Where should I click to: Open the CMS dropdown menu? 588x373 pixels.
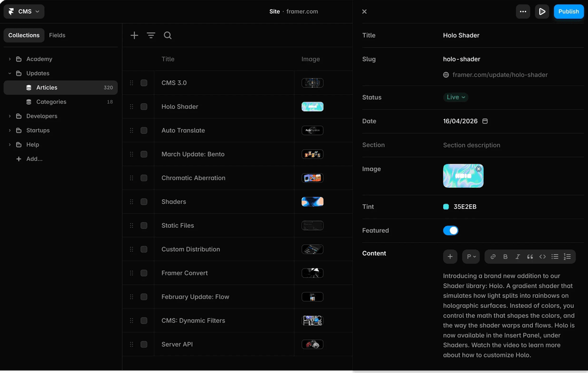(x=24, y=11)
